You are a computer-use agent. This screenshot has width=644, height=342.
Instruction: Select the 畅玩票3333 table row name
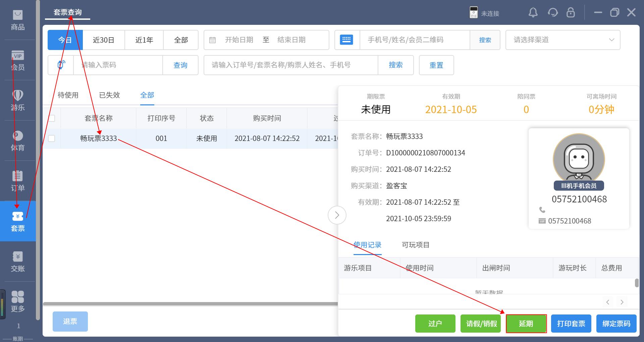[x=99, y=138]
